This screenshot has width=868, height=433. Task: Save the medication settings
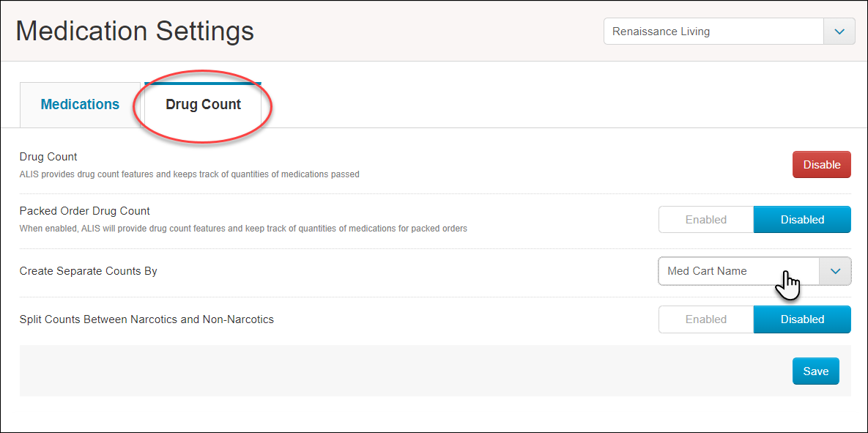click(815, 371)
